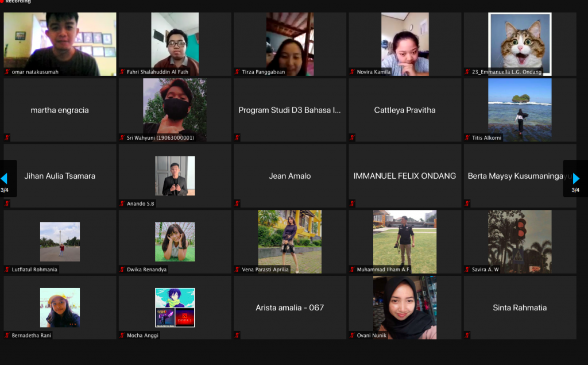Click muted mic icon for Novira Kamila

[x=352, y=72]
